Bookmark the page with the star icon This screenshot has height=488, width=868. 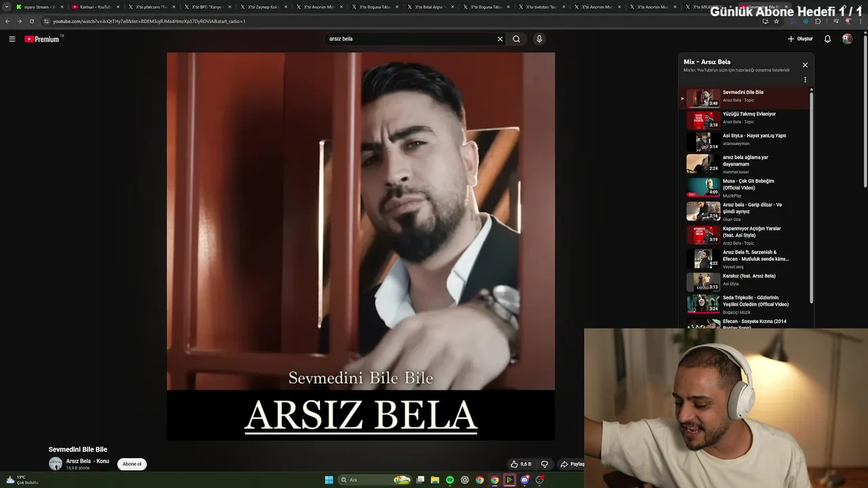776,21
